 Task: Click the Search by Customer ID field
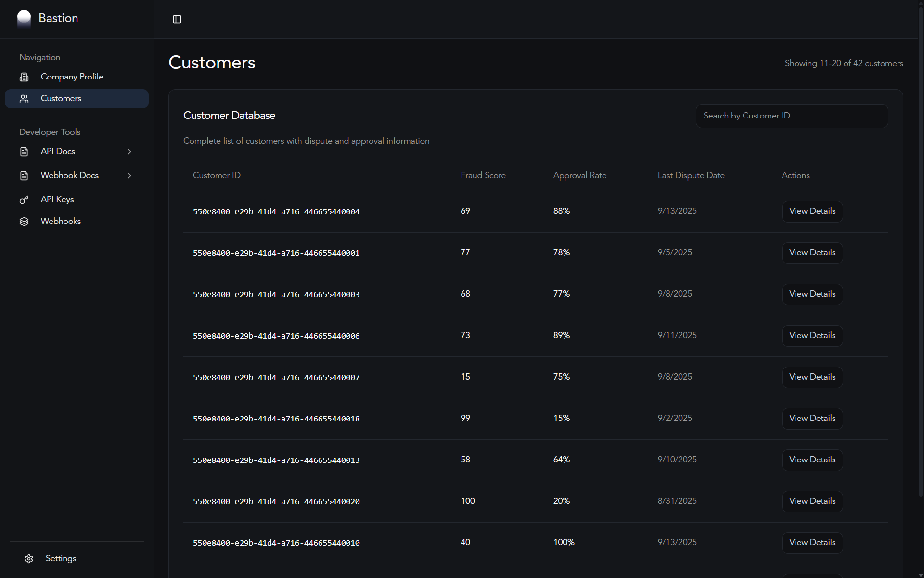792,116
